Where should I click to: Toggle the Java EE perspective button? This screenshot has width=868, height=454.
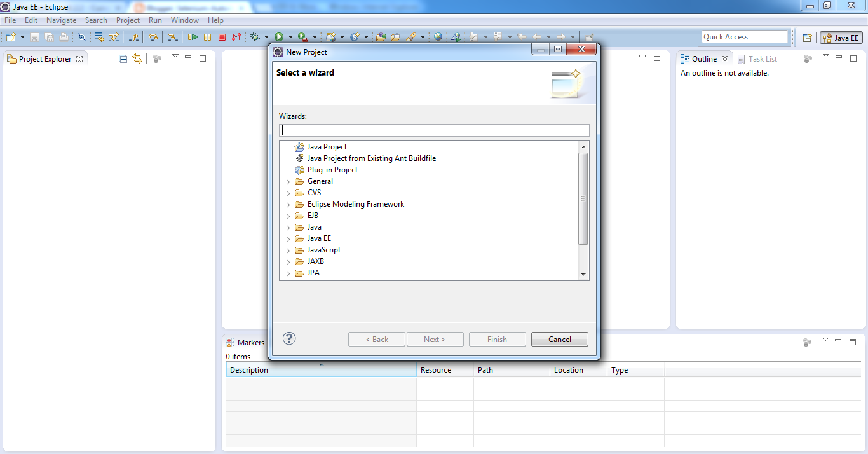841,38
